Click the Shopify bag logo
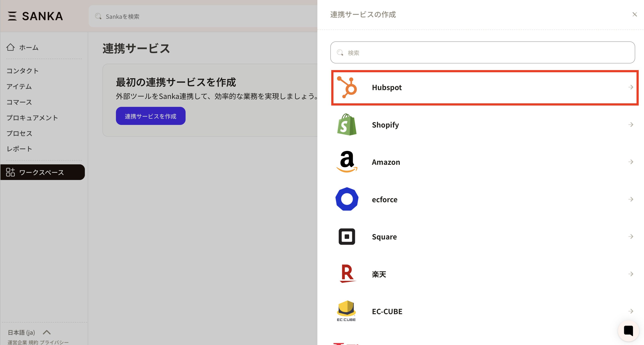 347,124
